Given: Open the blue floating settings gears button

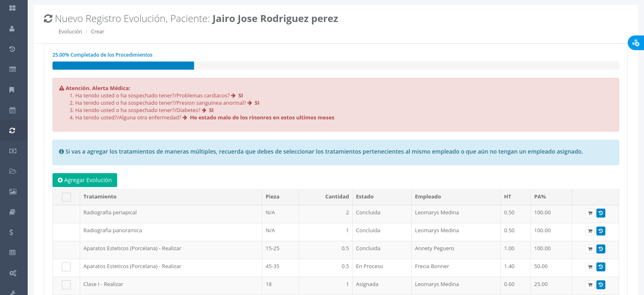Looking at the screenshot, I should (x=636, y=43).
